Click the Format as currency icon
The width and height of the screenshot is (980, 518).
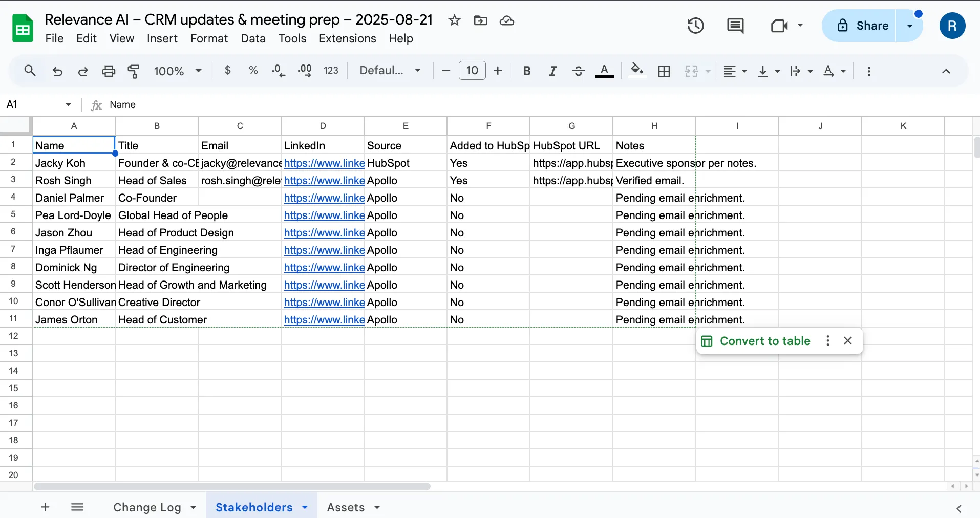pyautogui.click(x=228, y=71)
